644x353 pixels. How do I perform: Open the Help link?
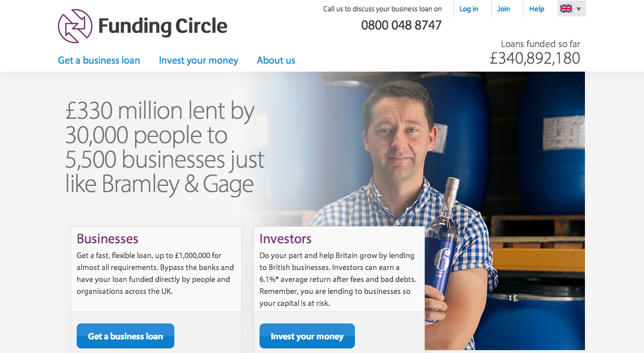tap(537, 9)
